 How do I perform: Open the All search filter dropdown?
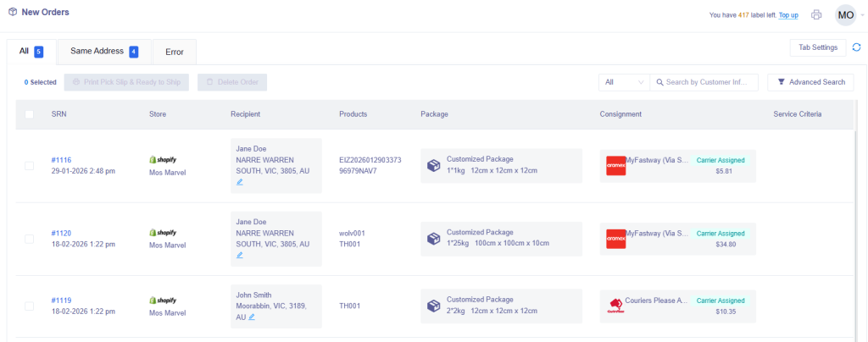point(623,82)
